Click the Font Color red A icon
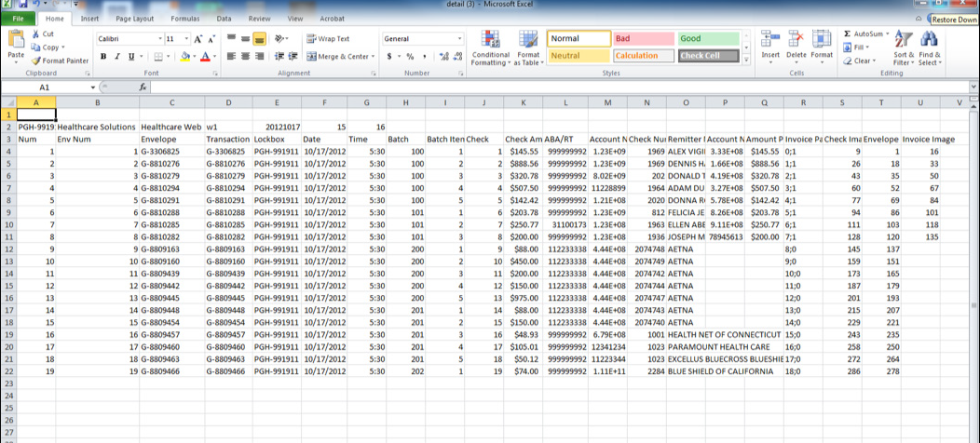Viewport: 980px width, 443px height. 204,56
